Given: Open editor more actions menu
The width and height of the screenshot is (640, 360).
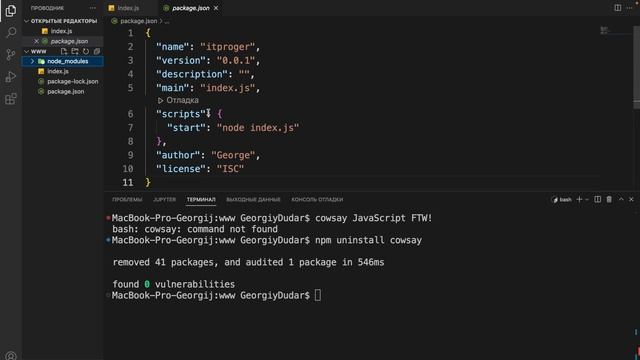Looking at the screenshot, I should [630, 8].
